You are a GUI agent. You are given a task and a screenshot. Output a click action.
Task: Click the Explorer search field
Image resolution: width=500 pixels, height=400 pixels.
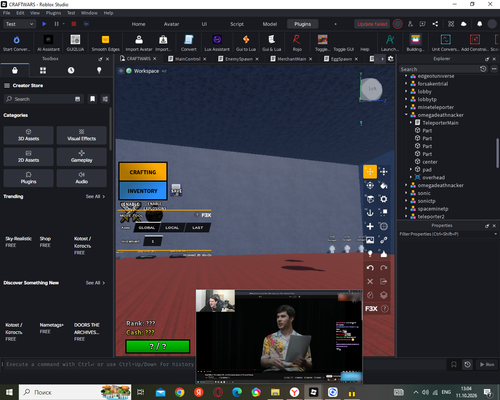[439, 69]
